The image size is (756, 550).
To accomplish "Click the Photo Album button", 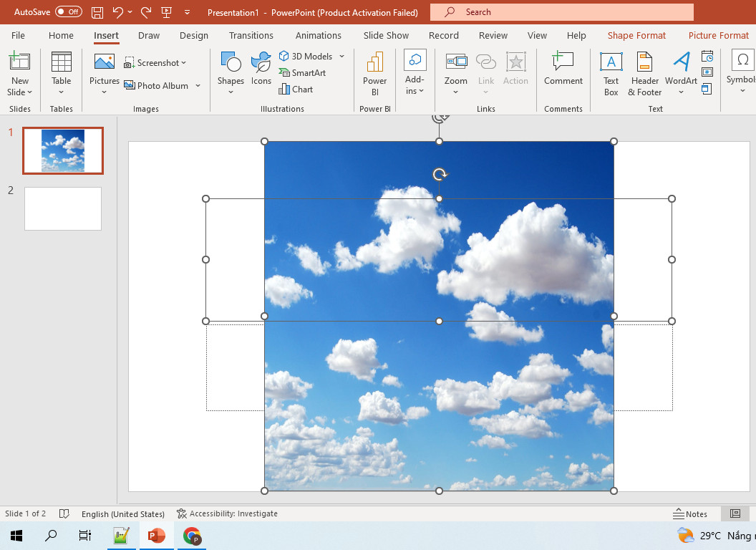I will 156,85.
